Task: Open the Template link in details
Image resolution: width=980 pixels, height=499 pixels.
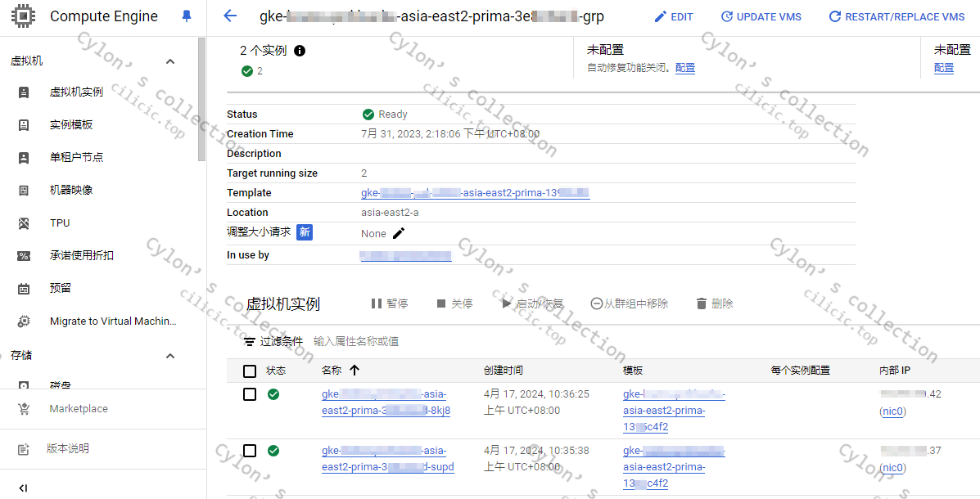Action: 476,193
